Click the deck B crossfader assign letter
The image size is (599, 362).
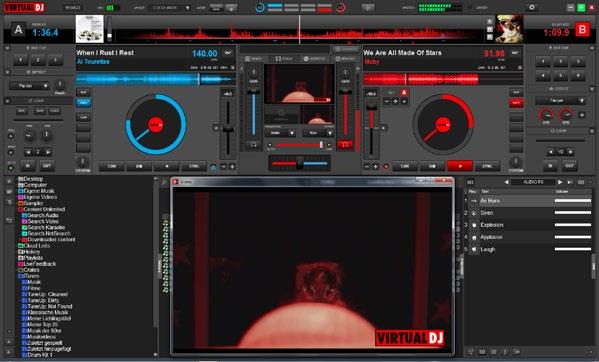(582, 30)
